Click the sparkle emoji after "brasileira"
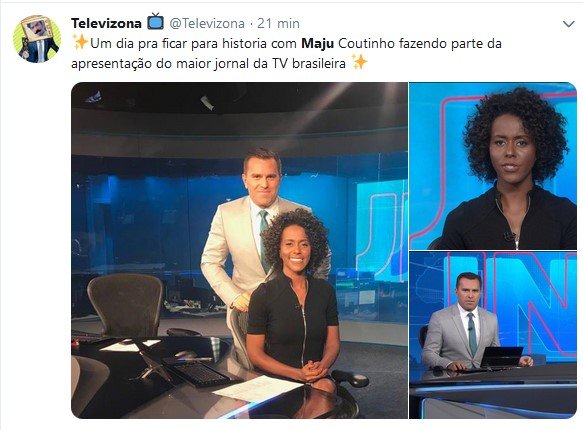583x430 pixels. [x=359, y=62]
